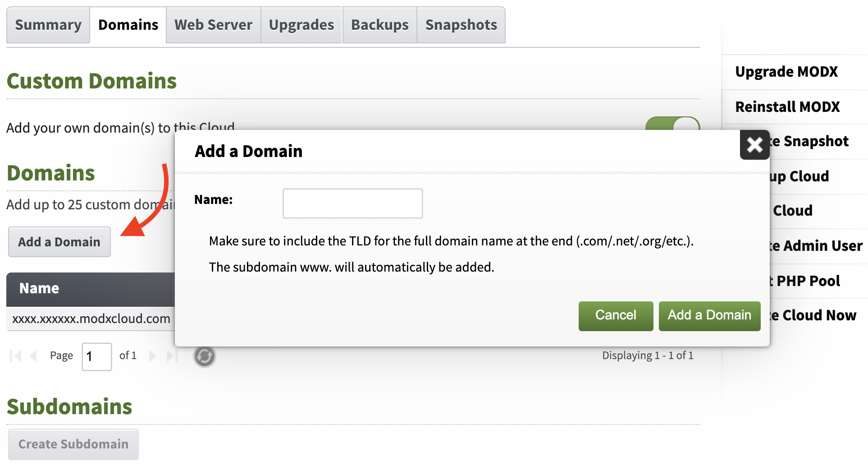This screenshot has height=471, width=868.
Task: Go to the previous page of domains
Action: tap(33, 356)
